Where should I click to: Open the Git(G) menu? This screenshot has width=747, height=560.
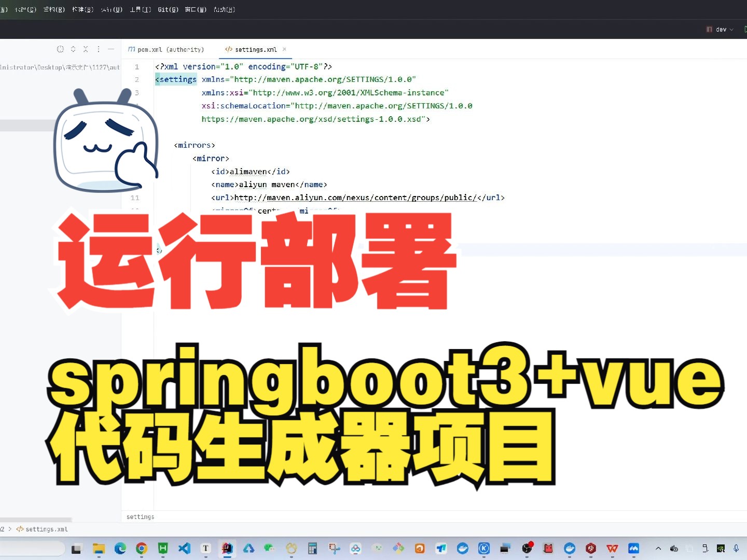(168, 9)
